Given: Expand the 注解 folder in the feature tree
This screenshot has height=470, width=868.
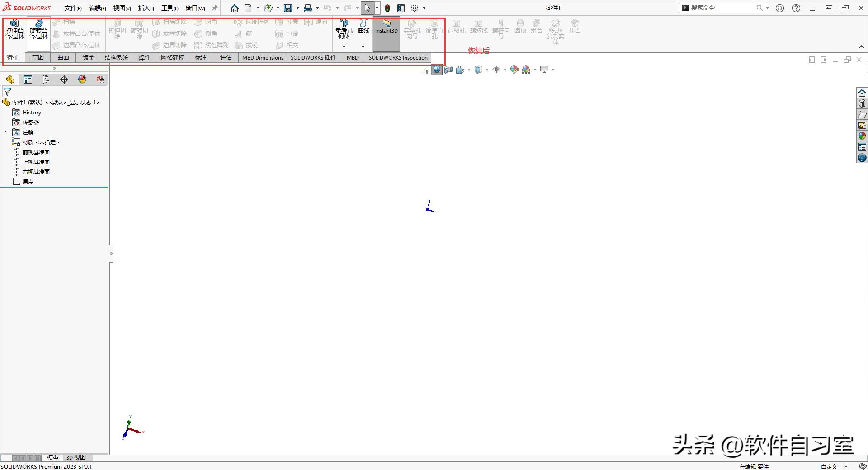Looking at the screenshot, I should click(5, 132).
